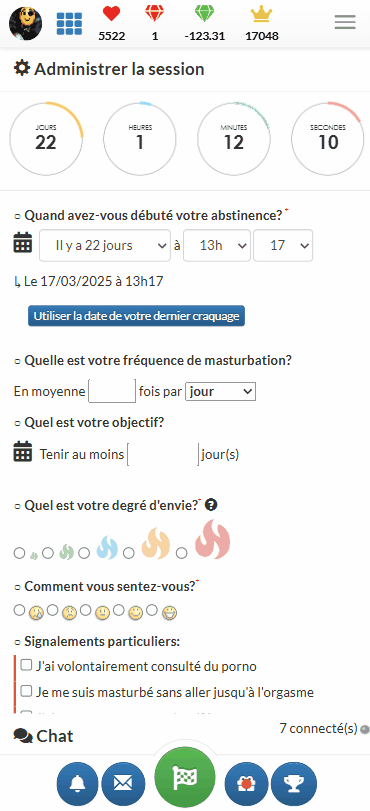The width and height of the screenshot is (370, 811).
Task: Select the happiest grinning mood face radio
Action: point(152,610)
